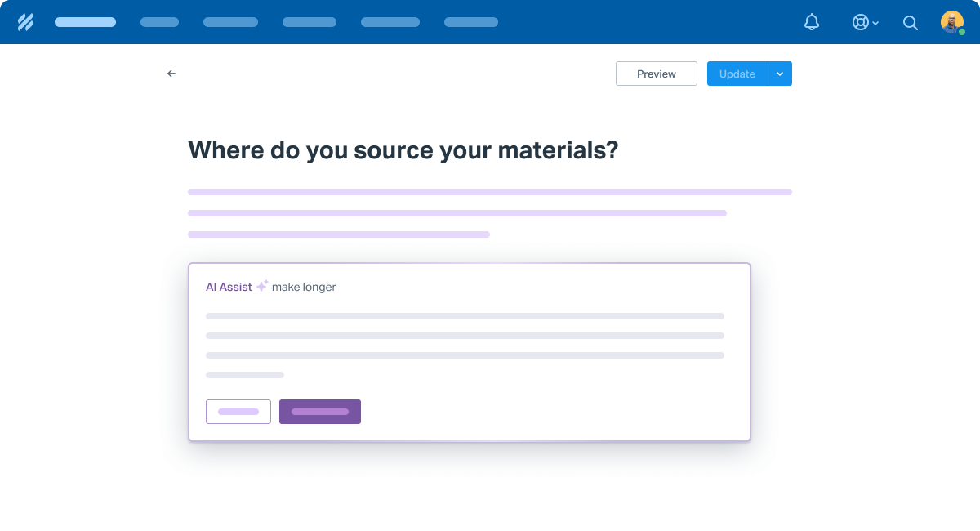Click the 'make longer' AI prompt text
Screen dimensions: 980x531
click(304, 287)
